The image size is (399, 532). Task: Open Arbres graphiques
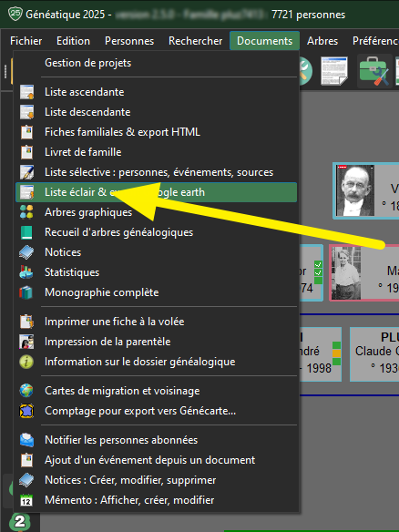[88, 212]
